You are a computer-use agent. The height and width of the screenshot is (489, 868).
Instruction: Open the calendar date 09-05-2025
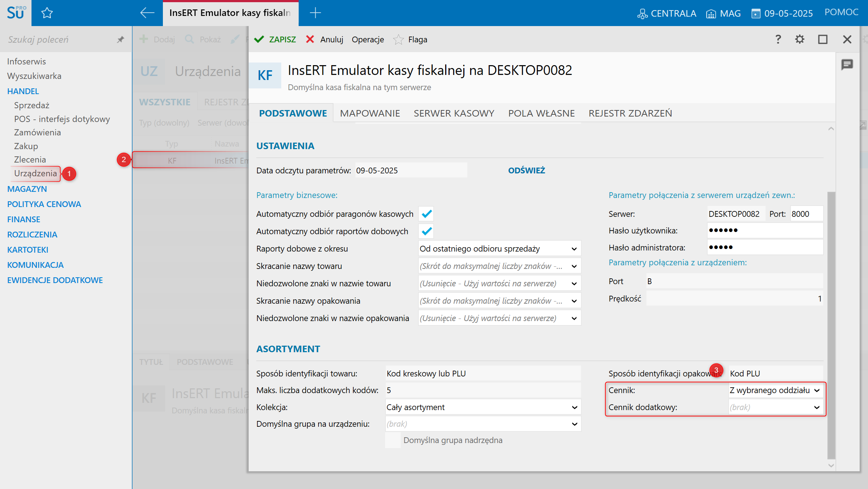click(782, 14)
